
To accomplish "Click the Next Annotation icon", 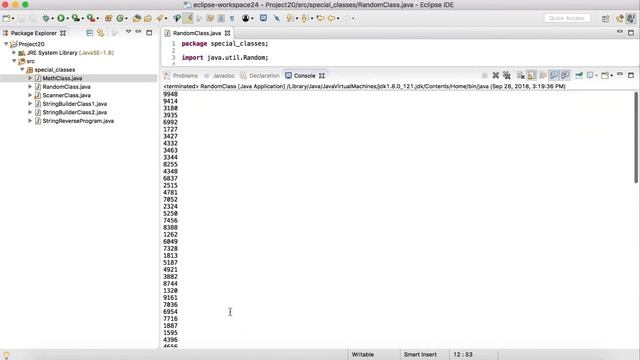I will click(x=289, y=18).
